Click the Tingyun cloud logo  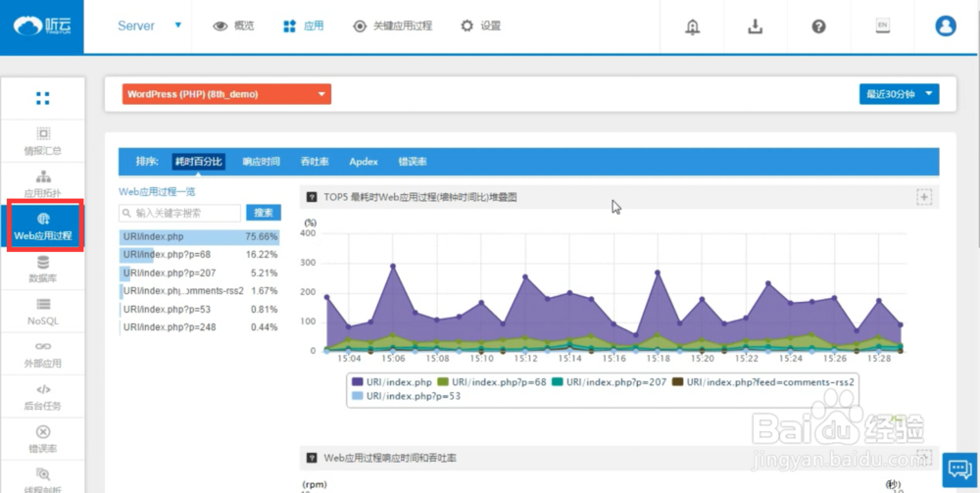tap(42, 26)
